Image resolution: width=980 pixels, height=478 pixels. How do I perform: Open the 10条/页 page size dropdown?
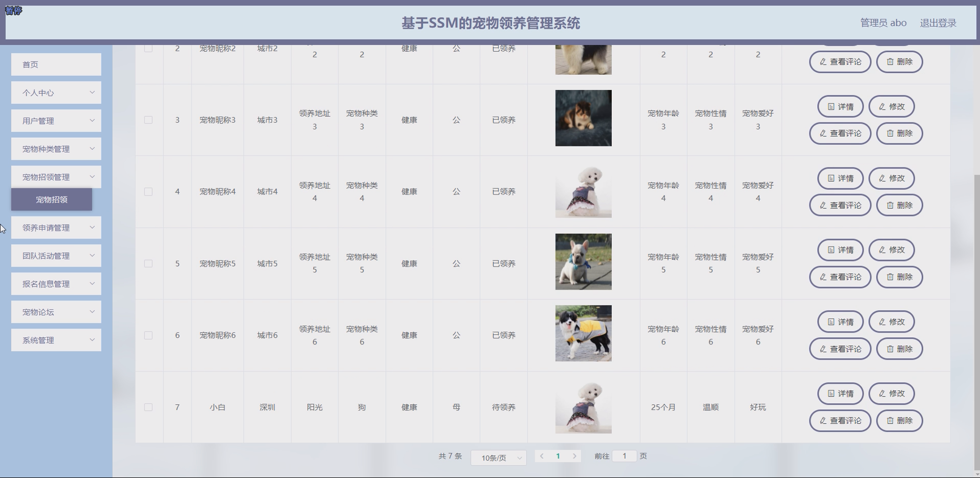[x=499, y=458]
